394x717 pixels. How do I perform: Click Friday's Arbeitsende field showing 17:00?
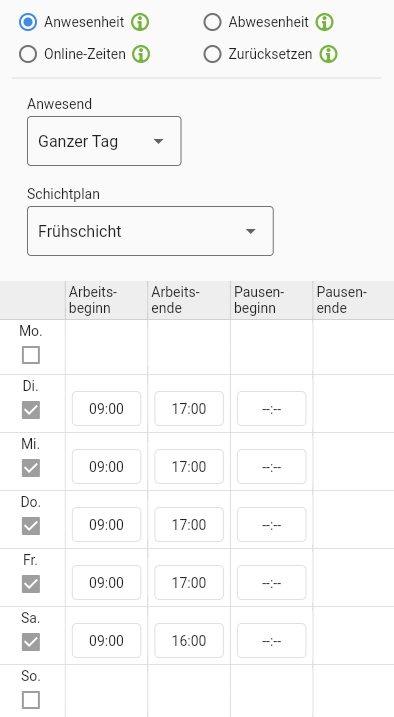point(189,583)
